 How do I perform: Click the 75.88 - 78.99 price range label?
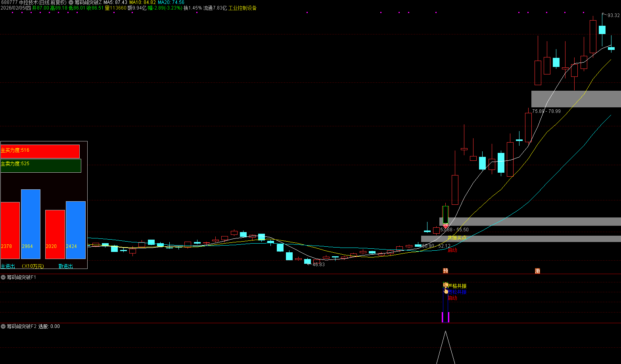546,111
